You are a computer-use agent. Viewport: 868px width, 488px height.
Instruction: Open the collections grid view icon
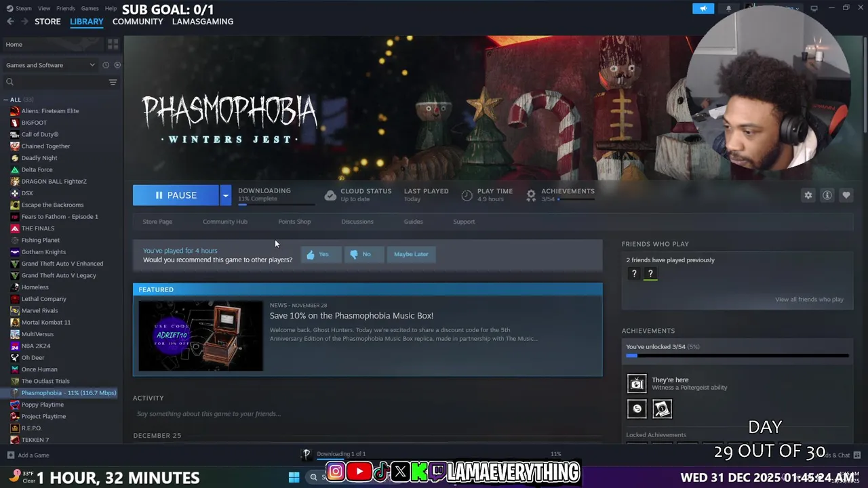[113, 44]
